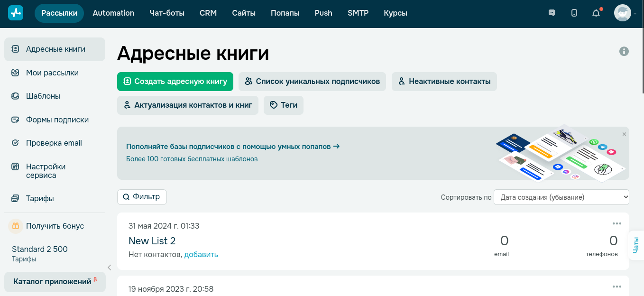Go to the Чат-боты tab
Screen dimensions: 644x296
(167, 13)
